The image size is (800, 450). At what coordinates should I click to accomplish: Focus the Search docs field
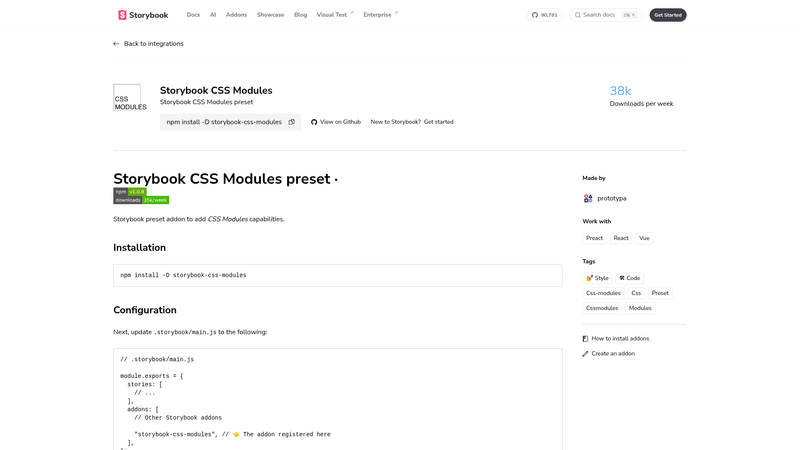coord(606,15)
